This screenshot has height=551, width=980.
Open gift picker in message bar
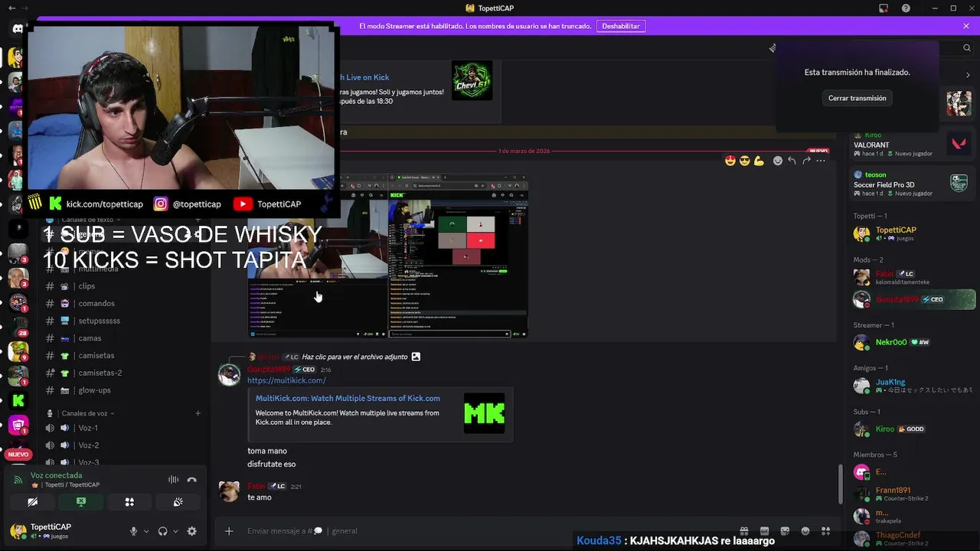[743, 531]
